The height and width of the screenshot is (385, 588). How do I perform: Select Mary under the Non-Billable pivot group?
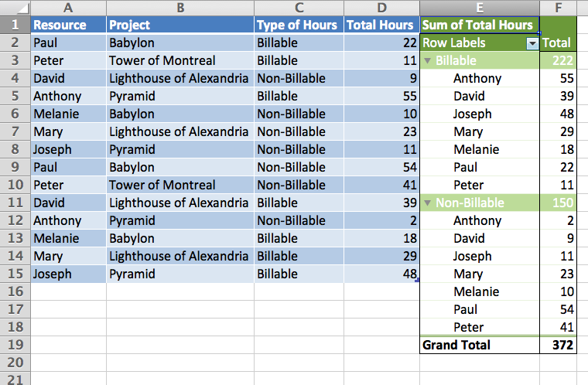480,274
